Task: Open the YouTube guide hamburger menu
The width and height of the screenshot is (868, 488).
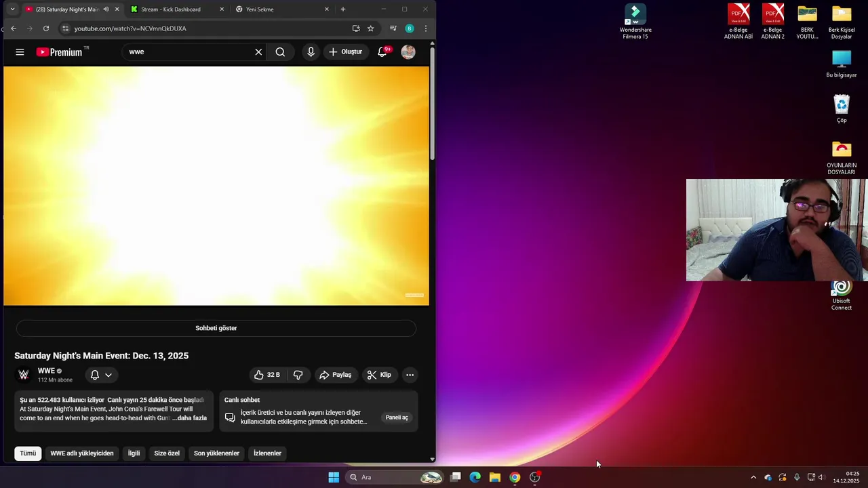Action: click(x=20, y=52)
